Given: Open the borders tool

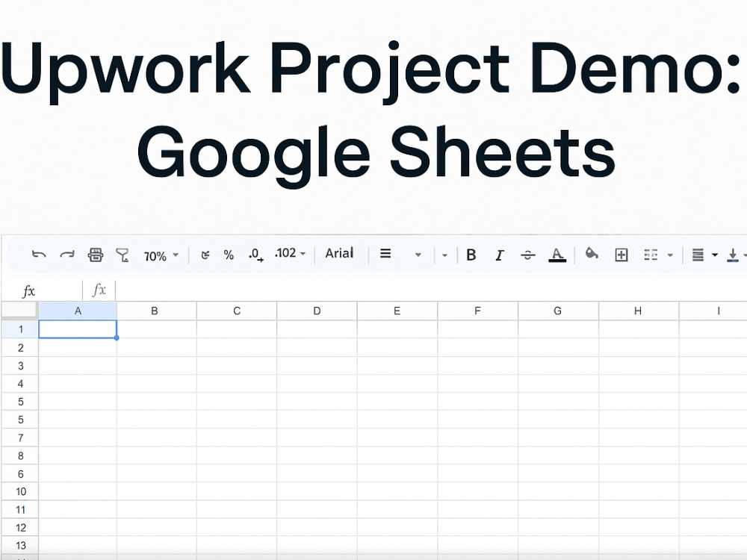Looking at the screenshot, I should click(622, 255).
